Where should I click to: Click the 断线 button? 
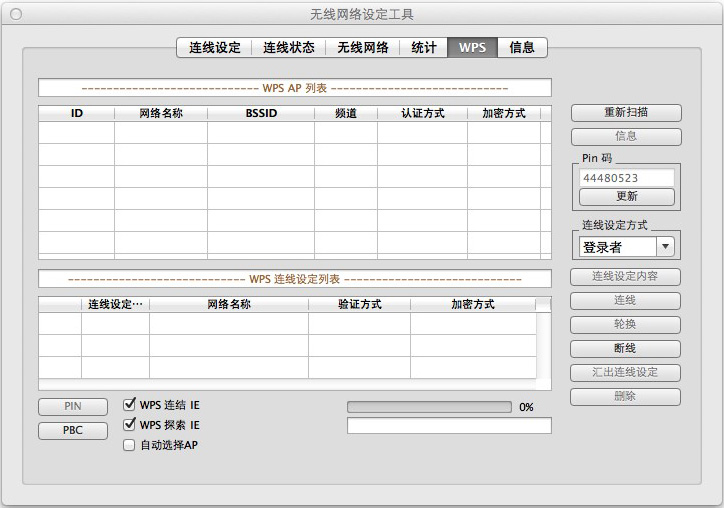(x=625, y=349)
